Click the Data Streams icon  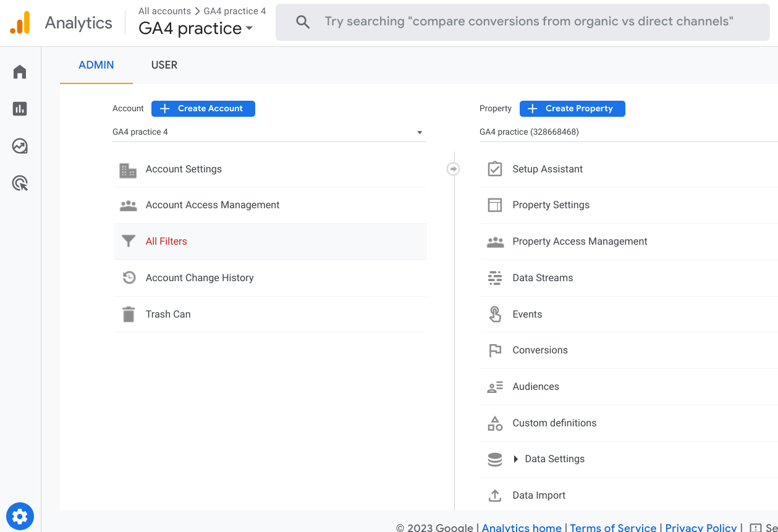pyautogui.click(x=495, y=278)
